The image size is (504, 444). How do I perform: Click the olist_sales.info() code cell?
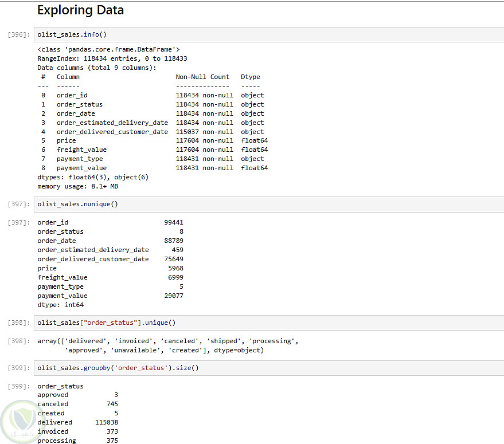coord(269,34)
